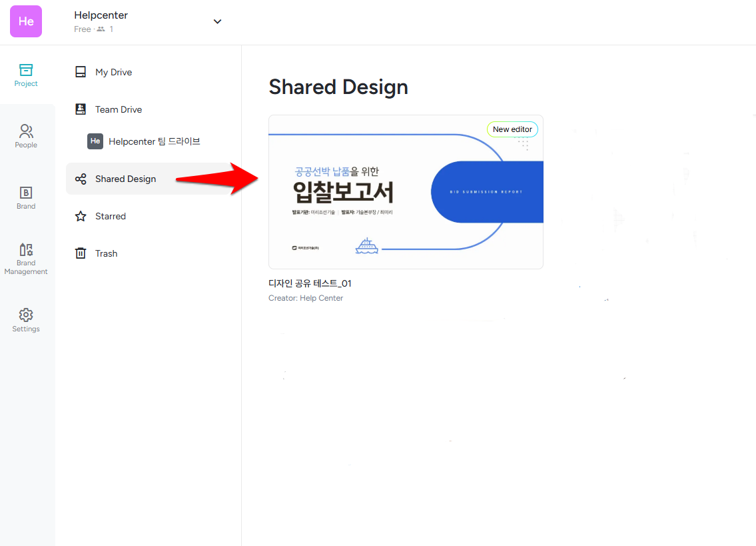
Task: Open the Trash folder
Action: click(x=106, y=253)
